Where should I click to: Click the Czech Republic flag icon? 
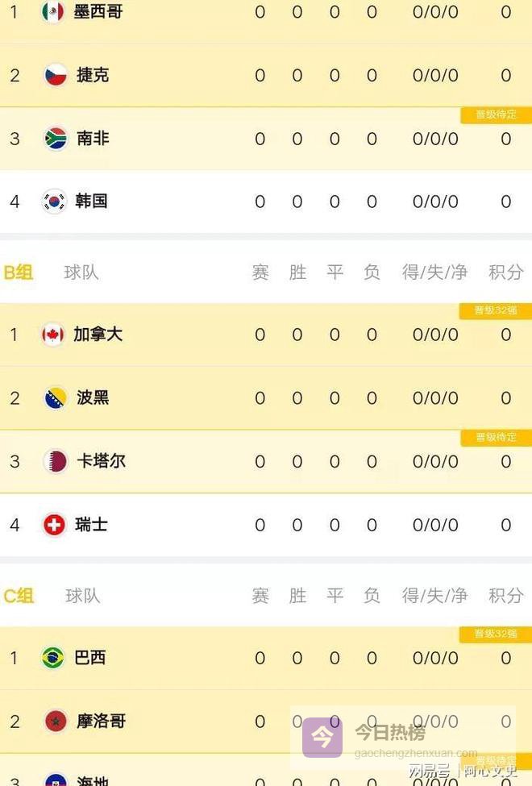pyautogui.click(x=55, y=75)
